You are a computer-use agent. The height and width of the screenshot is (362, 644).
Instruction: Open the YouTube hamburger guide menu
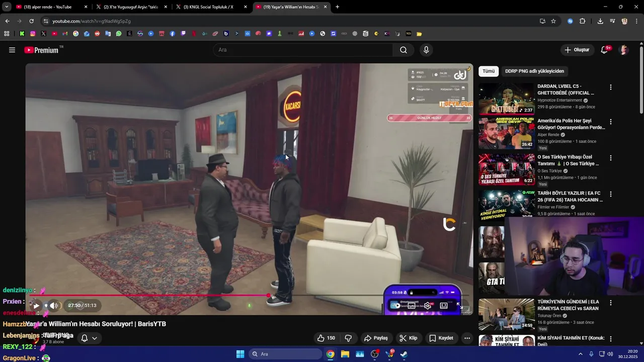[12, 50]
